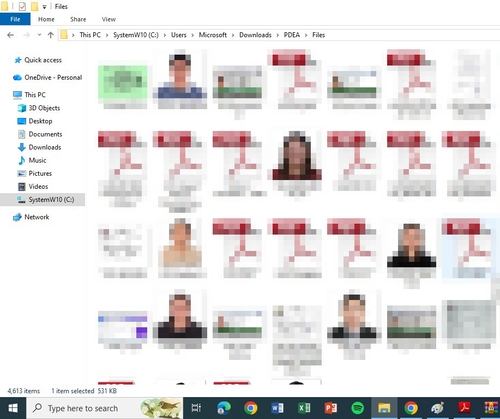Open Task View from taskbar

click(x=196, y=408)
